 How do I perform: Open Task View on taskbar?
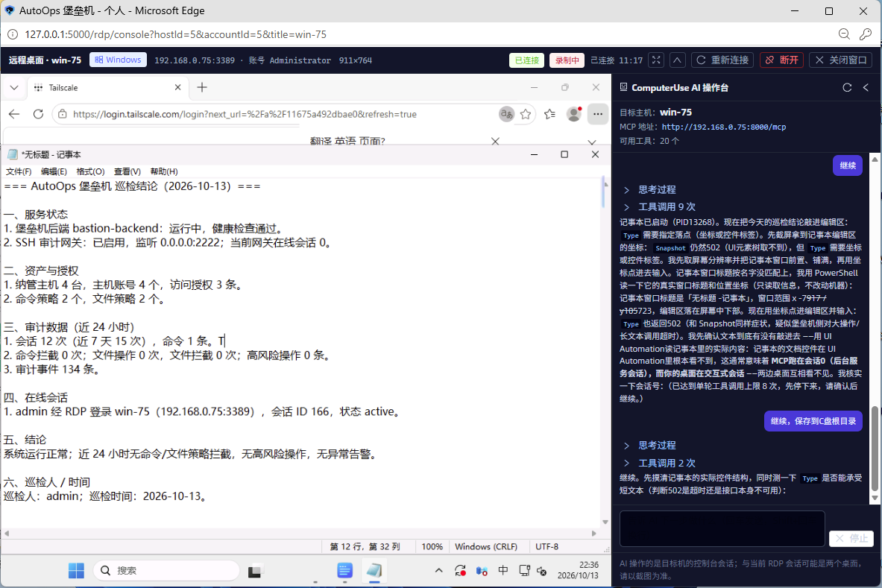(255, 571)
